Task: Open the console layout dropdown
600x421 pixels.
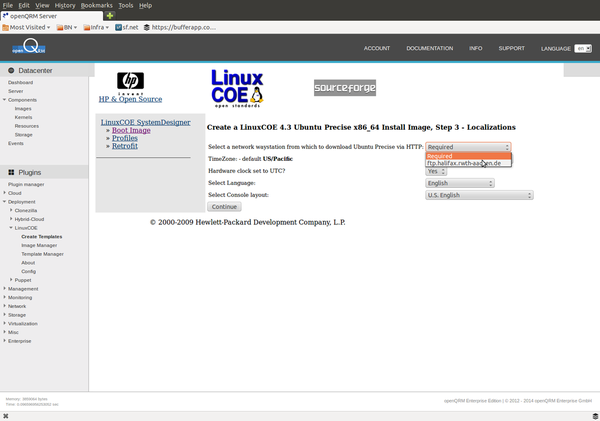Action: (479, 195)
